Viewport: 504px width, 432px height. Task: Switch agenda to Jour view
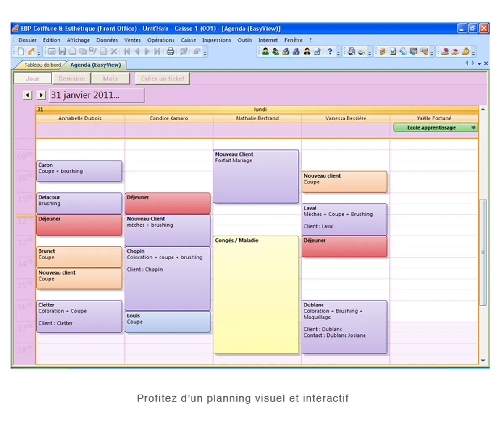pyautogui.click(x=33, y=79)
